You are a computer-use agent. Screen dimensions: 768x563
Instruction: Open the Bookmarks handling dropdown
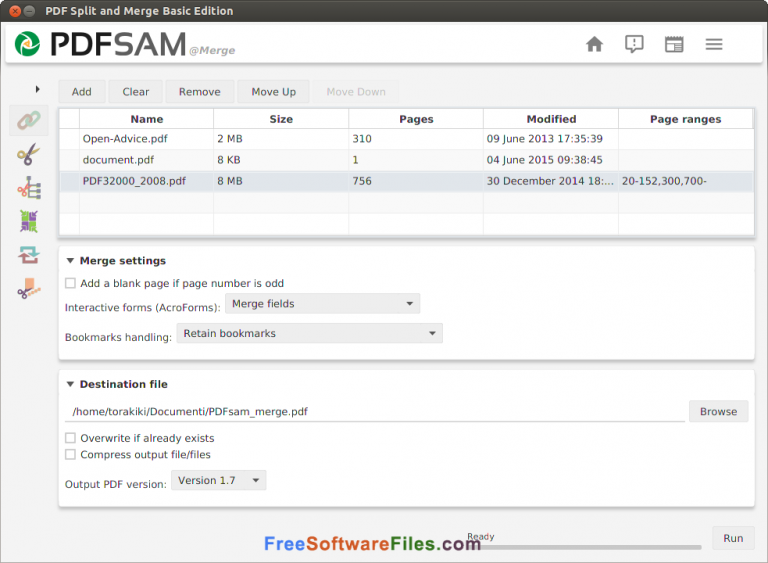[x=310, y=333]
